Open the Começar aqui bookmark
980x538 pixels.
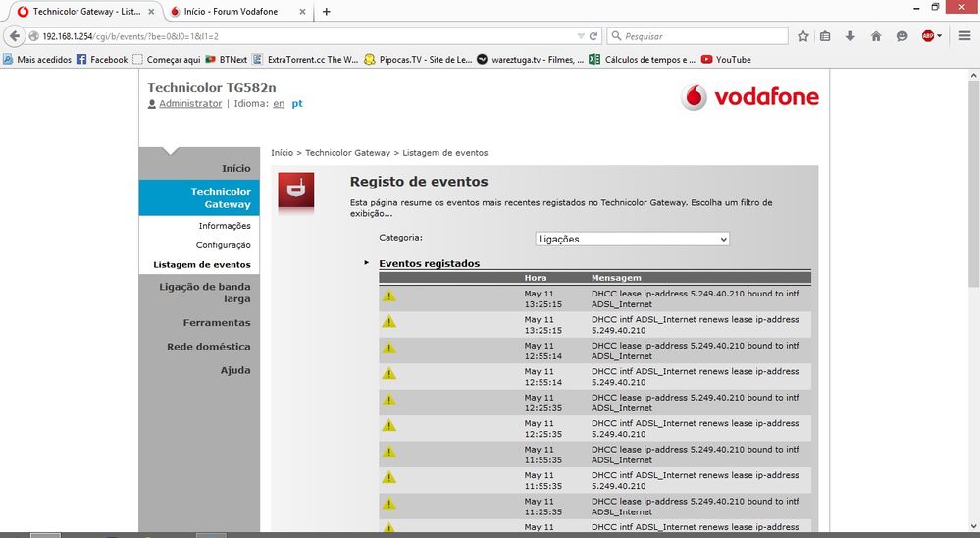(x=166, y=60)
